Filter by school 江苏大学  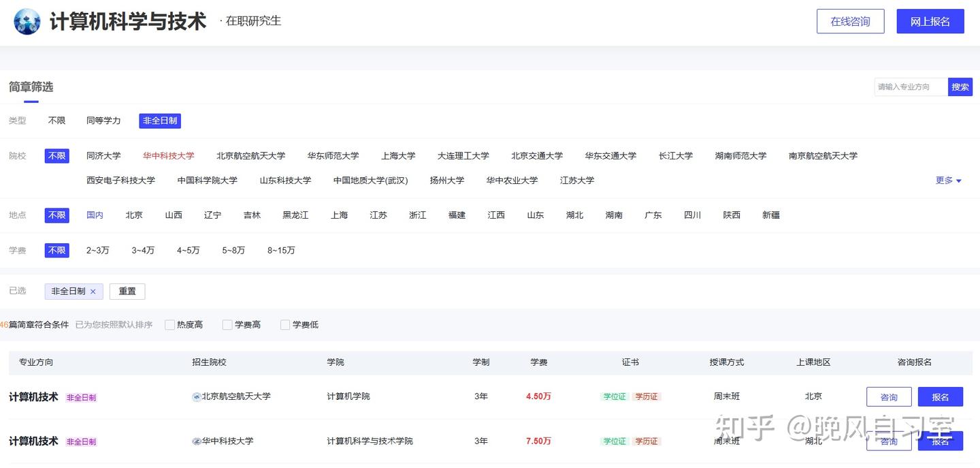(x=577, y=181)
